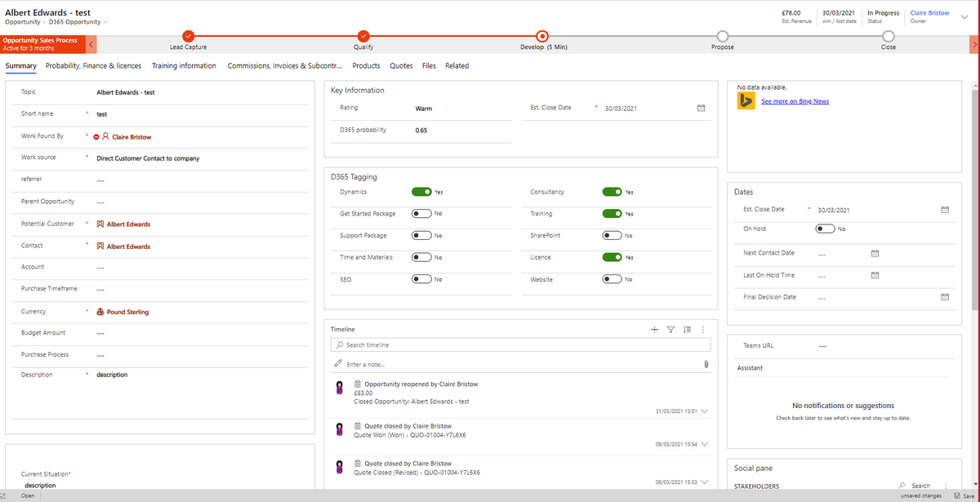Switch to Probability, Finance & licences tab
Screen dimensions: 980x502
click(x=93, y=66)
